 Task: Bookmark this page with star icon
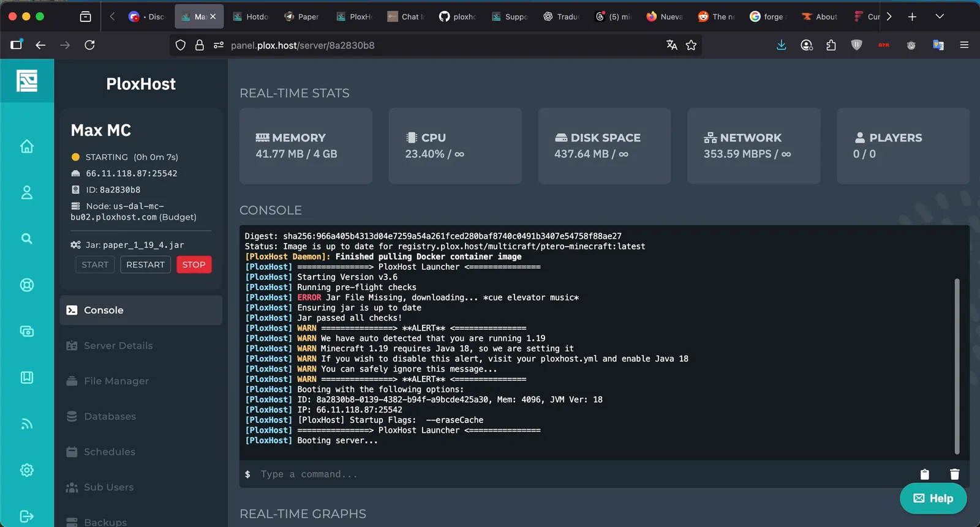691,45
